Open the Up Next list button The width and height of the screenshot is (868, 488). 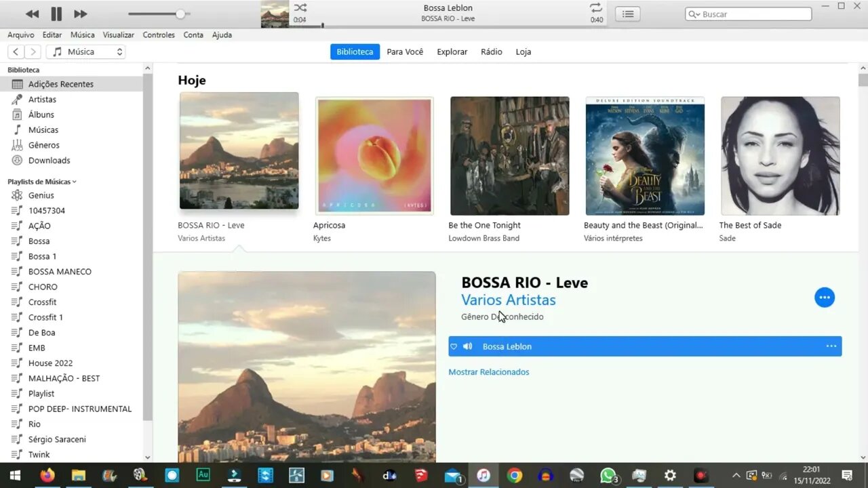coord(628,14)
